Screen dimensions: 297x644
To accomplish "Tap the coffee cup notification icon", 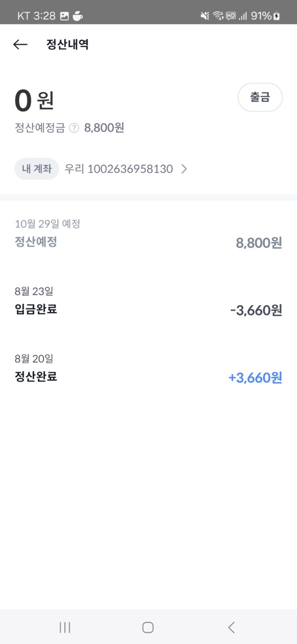I will click(x=78, y=16).
